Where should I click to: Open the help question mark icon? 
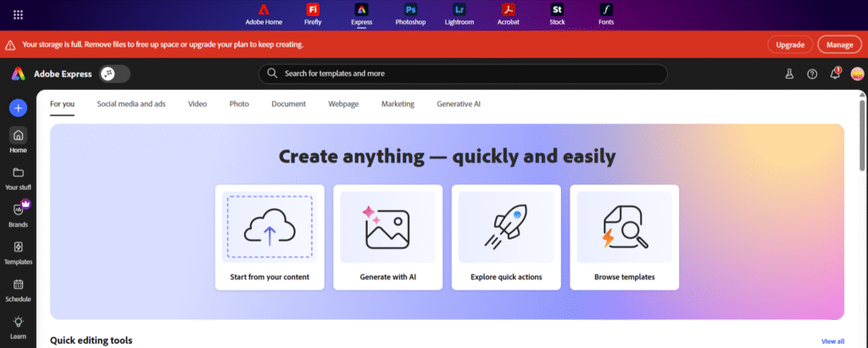tap(812, 74)
